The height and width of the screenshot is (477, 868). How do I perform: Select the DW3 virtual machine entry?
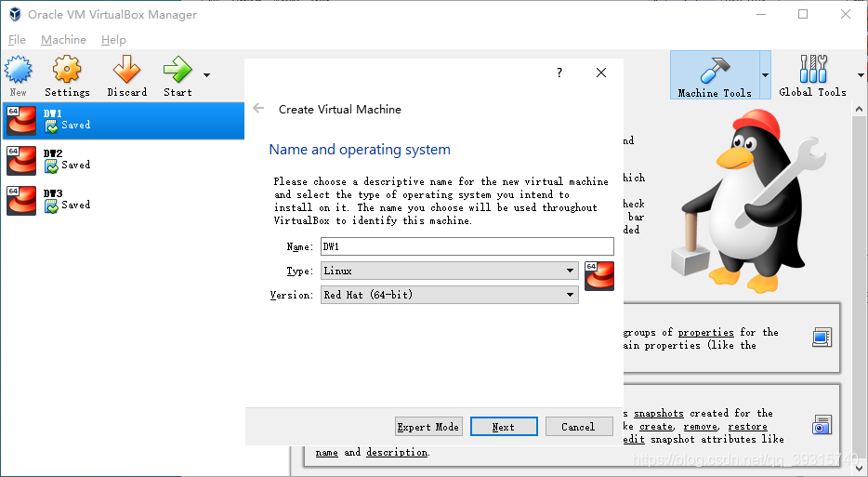[x=123, y=200]
